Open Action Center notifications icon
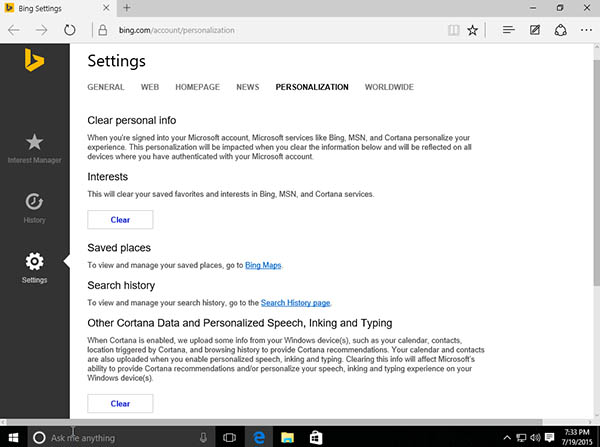Image resolution: width=600 pixels, height=447 pixels. pos(549,437)
